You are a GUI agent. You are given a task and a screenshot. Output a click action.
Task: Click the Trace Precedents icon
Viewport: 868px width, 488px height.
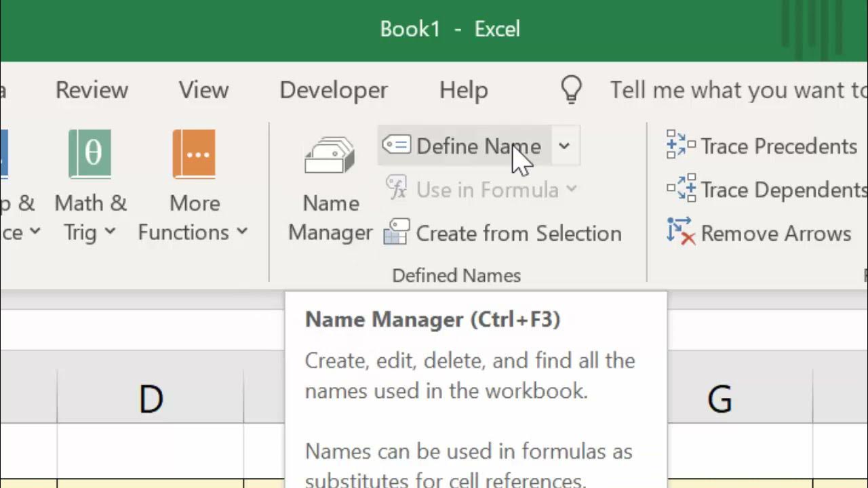click(x=681, y=145)
